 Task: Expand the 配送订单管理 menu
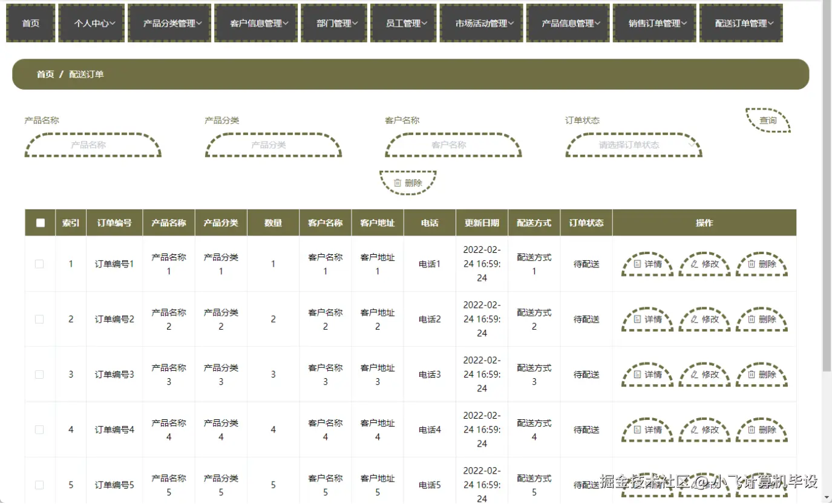click(x=741, y=23)
